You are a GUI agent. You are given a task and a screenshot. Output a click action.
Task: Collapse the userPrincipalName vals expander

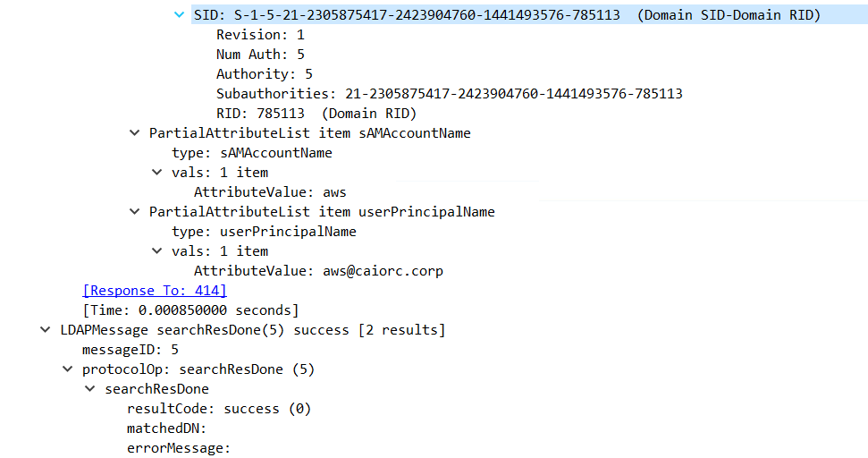[157, 251]
